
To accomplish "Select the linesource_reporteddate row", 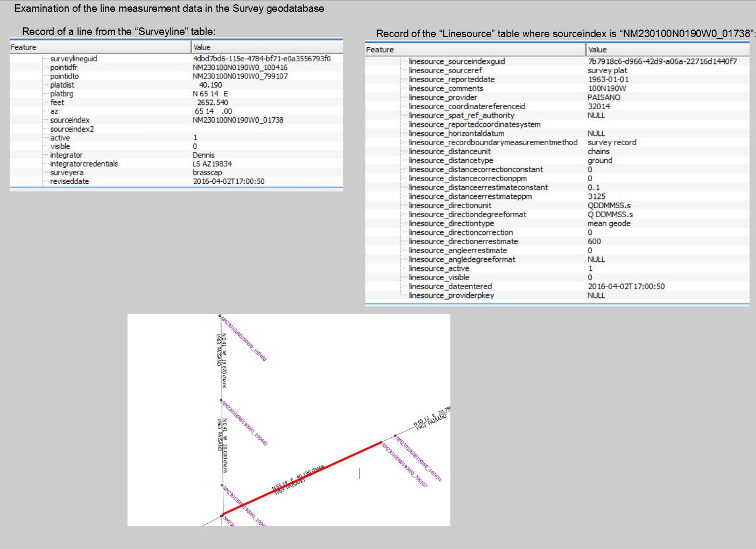I will tap(557, 80).
